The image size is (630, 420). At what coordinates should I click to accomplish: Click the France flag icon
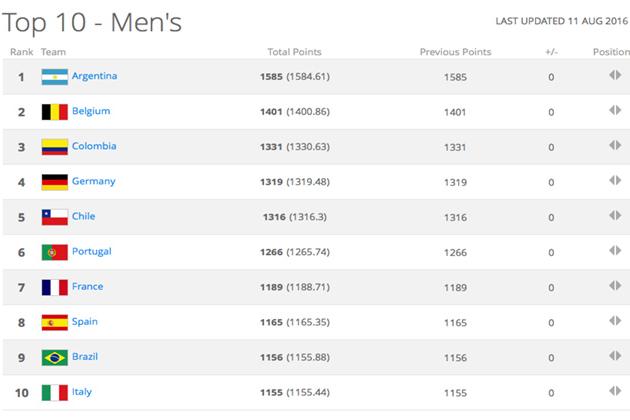[x=54, y=287]
